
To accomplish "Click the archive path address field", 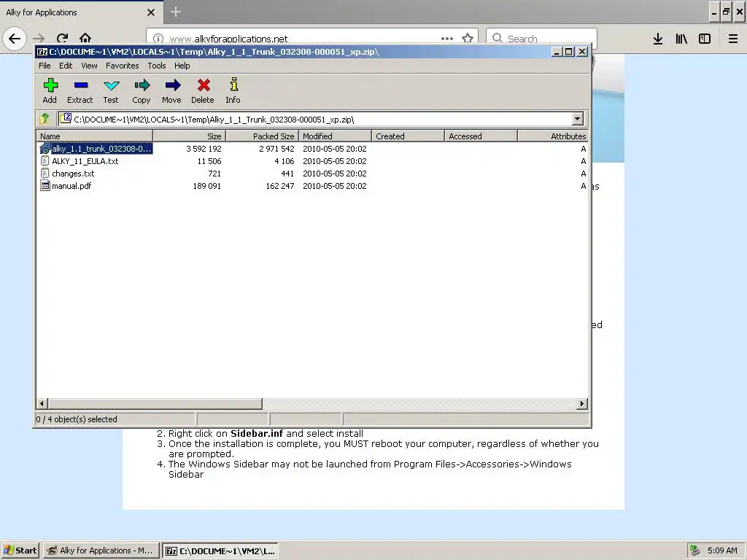I will 315,119.
